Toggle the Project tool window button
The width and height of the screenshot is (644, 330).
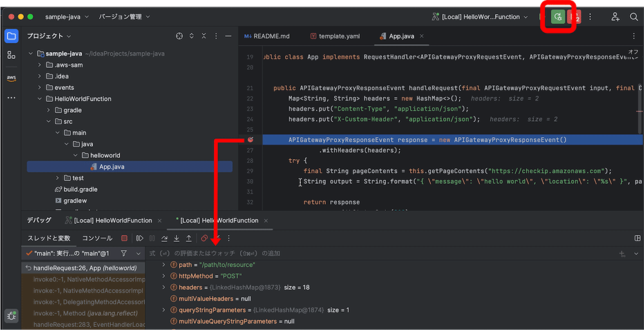click(12, 36)
